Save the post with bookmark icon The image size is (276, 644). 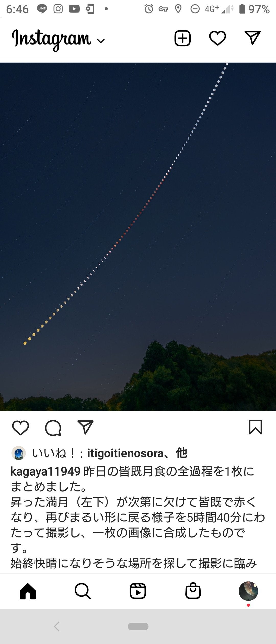pos(255,427)
